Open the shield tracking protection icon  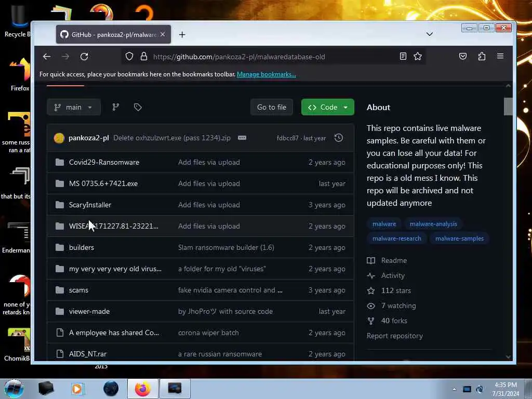click(129, 56)
